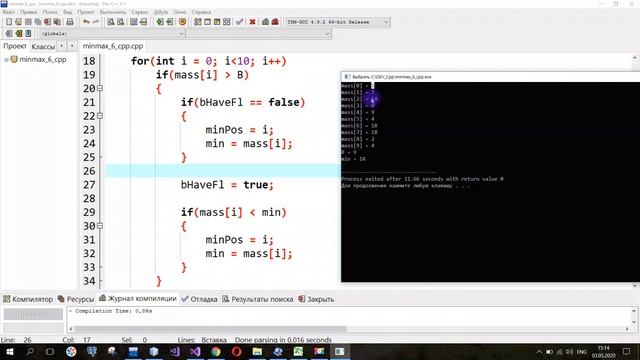
Task: Select the minmax_6_cpp.cpp editor tab
Action: point(113,46)
